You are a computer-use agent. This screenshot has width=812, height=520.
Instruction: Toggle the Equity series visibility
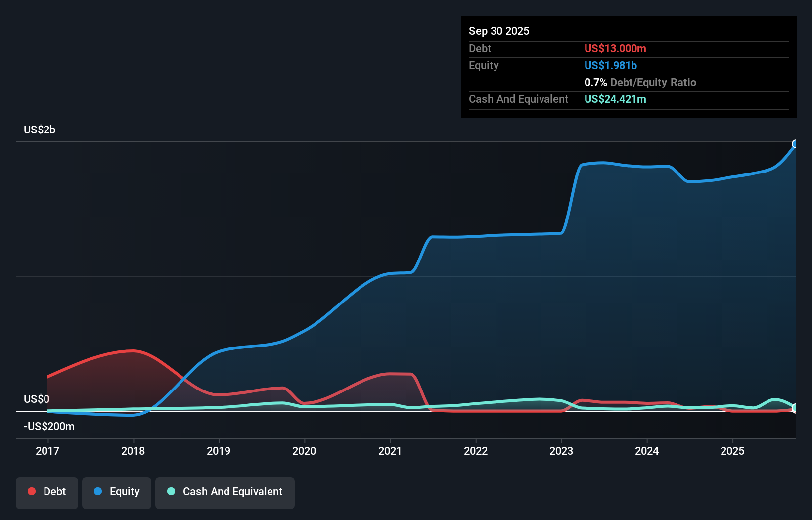click(117, 491)
